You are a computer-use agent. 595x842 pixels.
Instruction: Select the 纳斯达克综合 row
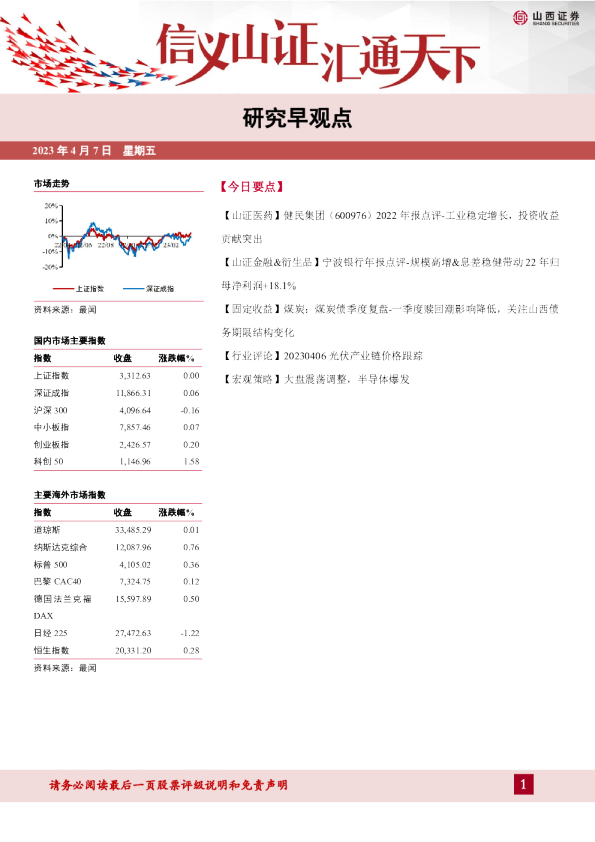(x=117, y=547)
